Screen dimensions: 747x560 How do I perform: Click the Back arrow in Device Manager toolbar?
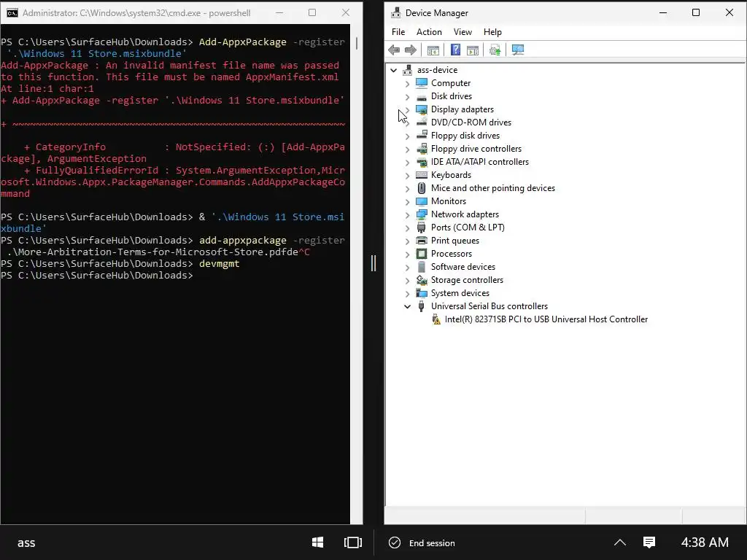(393, 50)
